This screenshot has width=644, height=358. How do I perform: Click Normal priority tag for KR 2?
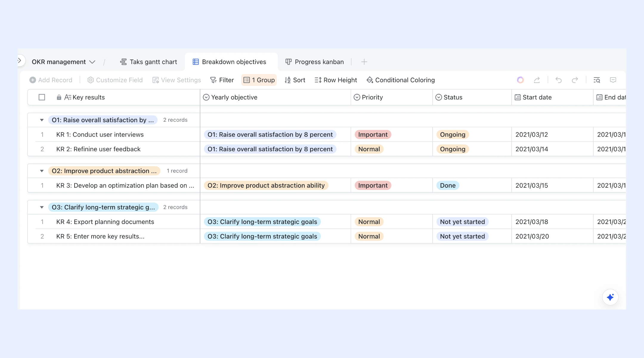pos(369,149)
